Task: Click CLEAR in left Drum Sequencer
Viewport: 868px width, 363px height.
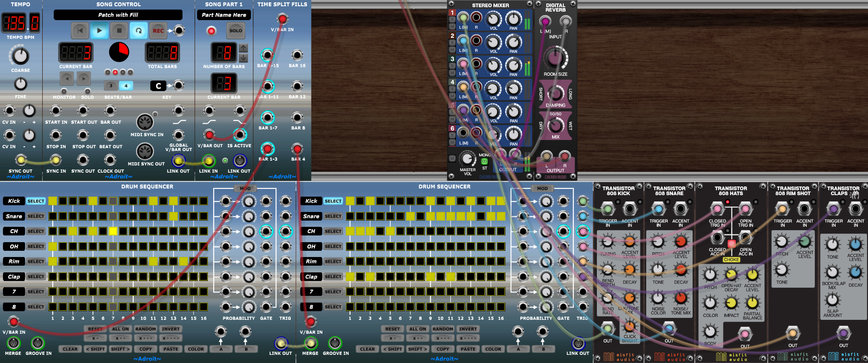Action: [x=70, y=349]
